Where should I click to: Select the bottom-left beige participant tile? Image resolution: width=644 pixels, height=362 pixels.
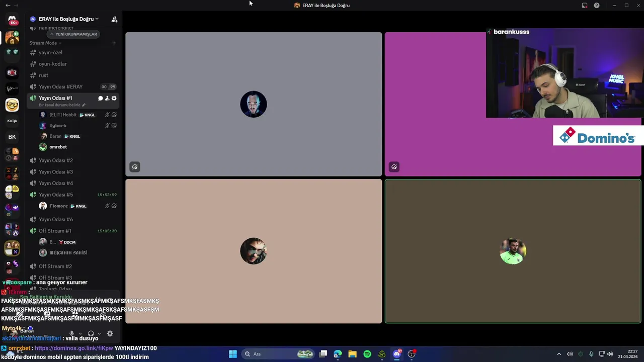254,251
